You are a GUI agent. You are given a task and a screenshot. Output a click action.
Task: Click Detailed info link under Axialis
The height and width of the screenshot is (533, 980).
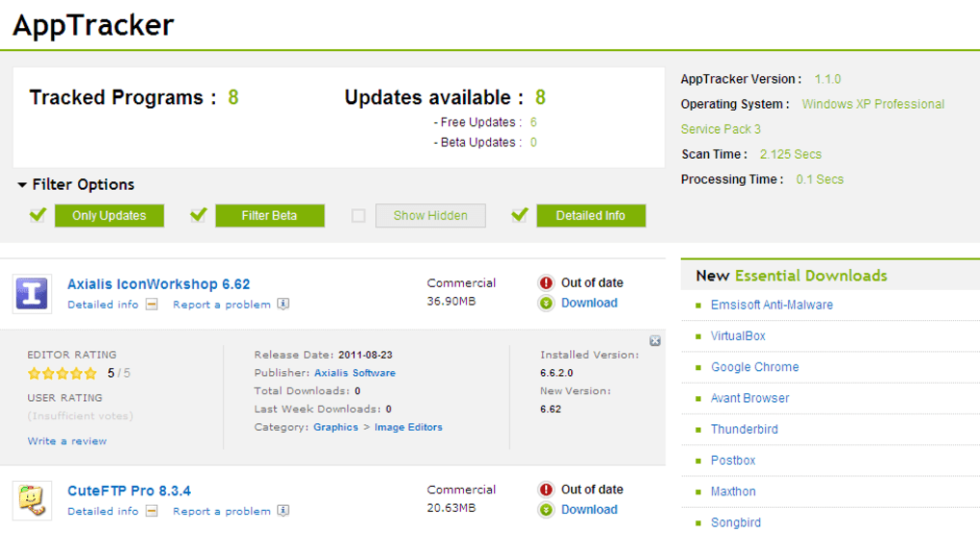pyautogui.click(x=103, y=305)
